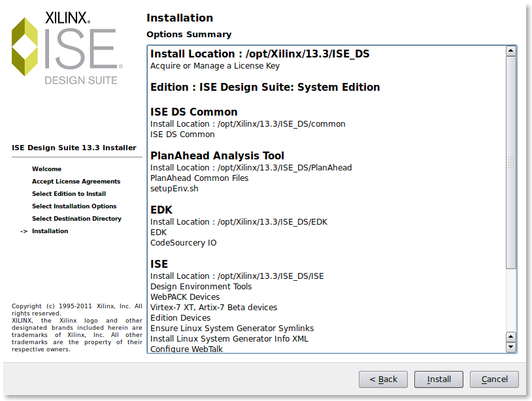The image size is (532, 401).
Task: Click the ISE_DS/ISE install location line
Action: point(237,276)
